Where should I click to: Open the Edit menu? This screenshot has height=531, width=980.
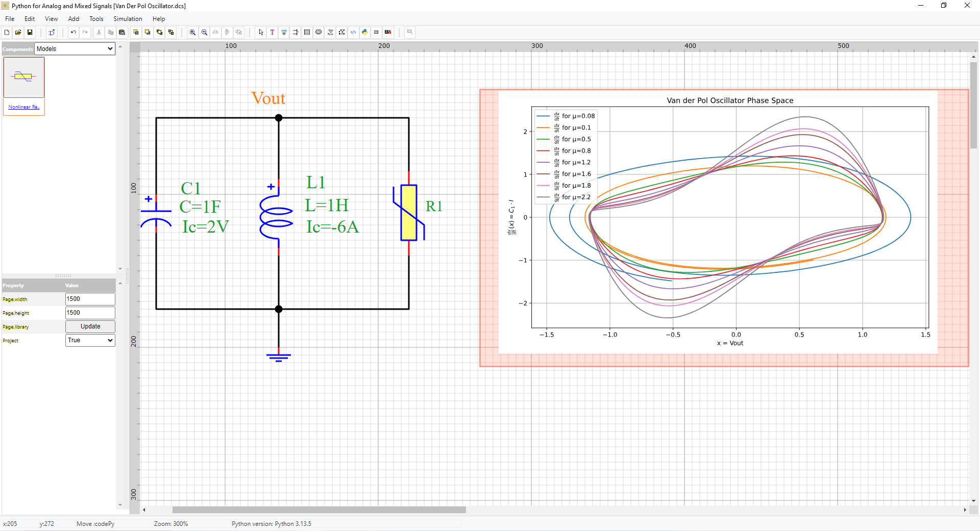point(30,19)
